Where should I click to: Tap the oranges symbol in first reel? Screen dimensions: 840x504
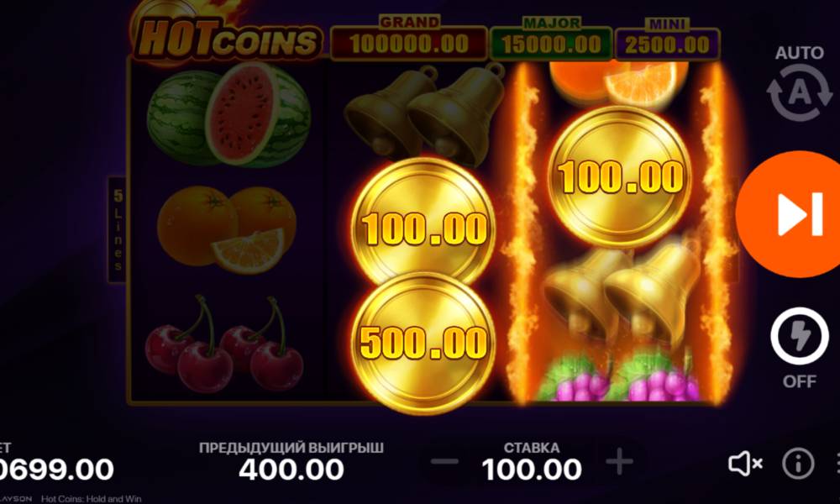point(227,229)
